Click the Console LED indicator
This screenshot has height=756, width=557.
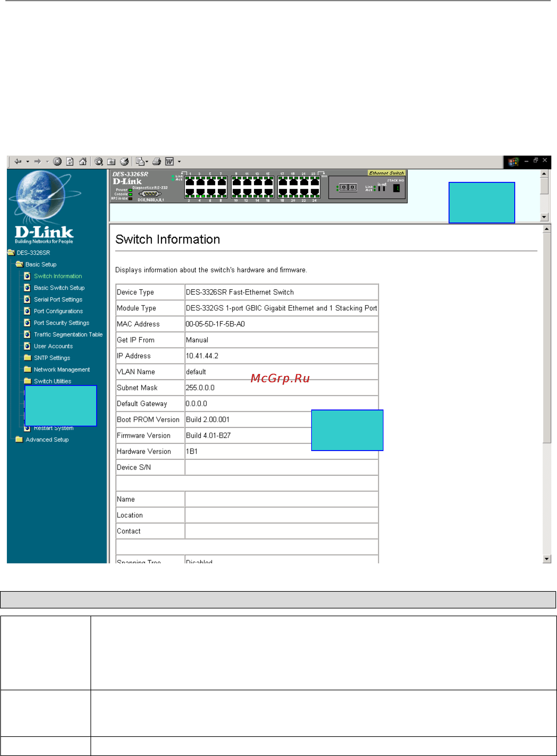click(131, 194)
